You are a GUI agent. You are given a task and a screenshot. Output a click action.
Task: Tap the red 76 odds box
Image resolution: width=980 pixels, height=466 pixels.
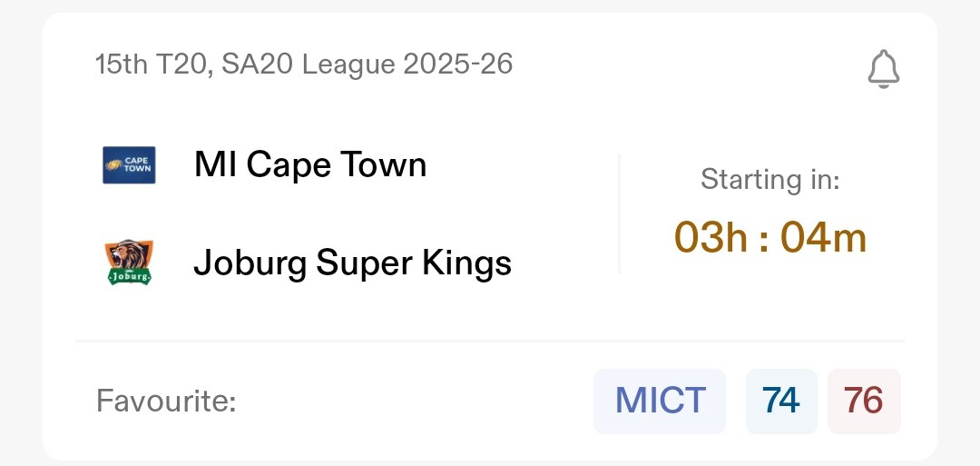click(x=864, y=401)
